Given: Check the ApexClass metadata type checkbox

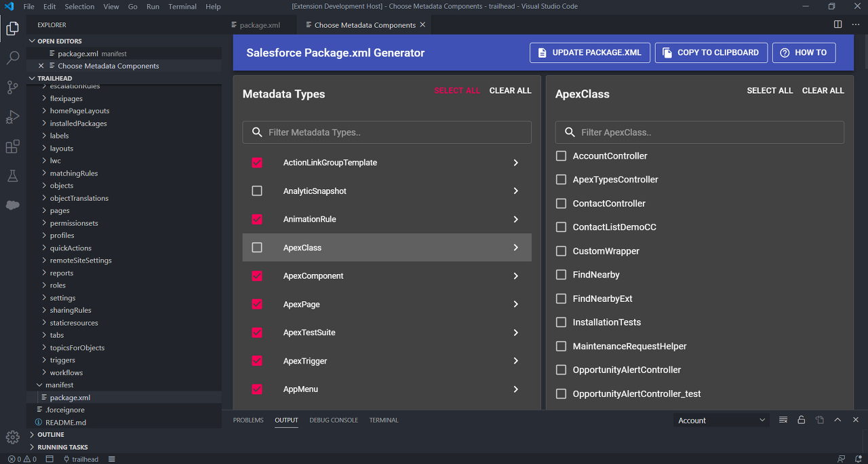Looking at the screenshot, I should coord(257,248).
